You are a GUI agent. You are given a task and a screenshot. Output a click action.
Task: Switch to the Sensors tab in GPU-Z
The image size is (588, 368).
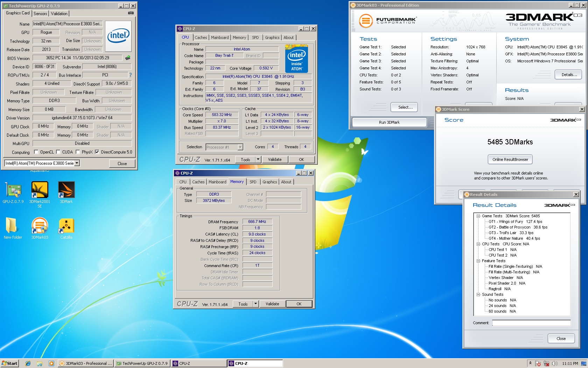click(40, 14)
